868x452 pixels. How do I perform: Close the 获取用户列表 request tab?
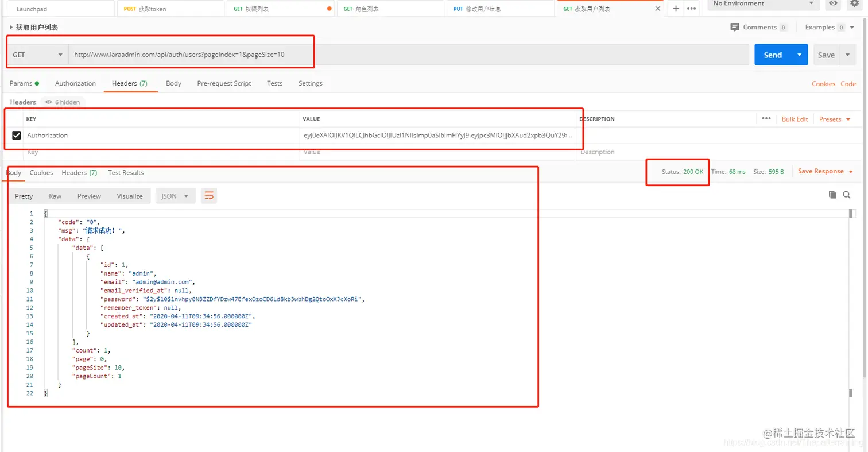(x=658, y=9)
